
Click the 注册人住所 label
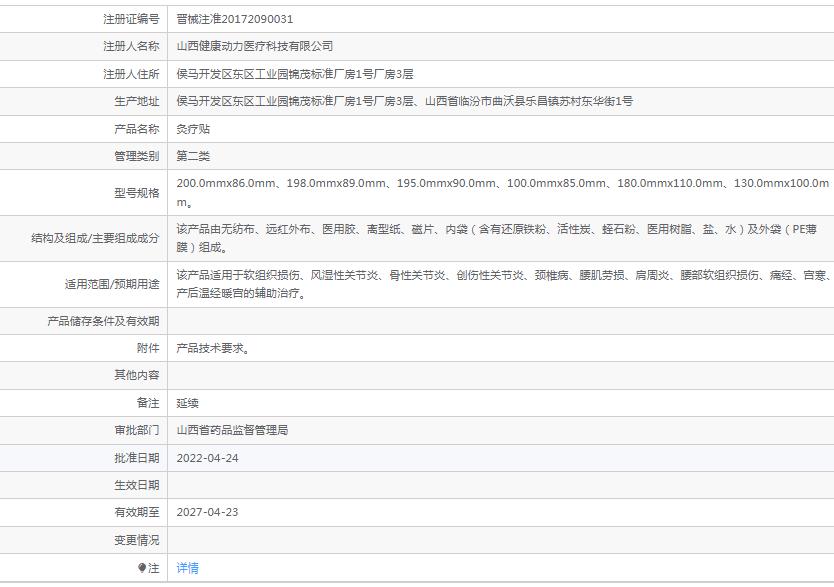131,74
